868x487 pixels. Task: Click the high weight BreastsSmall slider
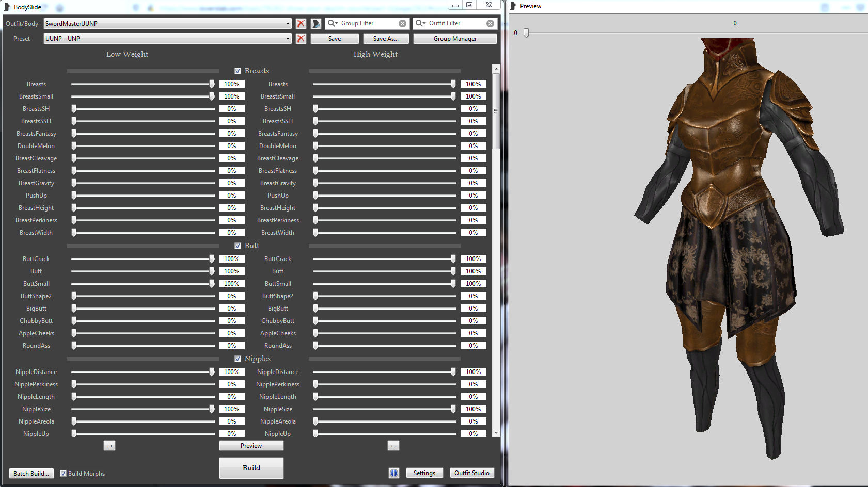(x=385, y=96)
